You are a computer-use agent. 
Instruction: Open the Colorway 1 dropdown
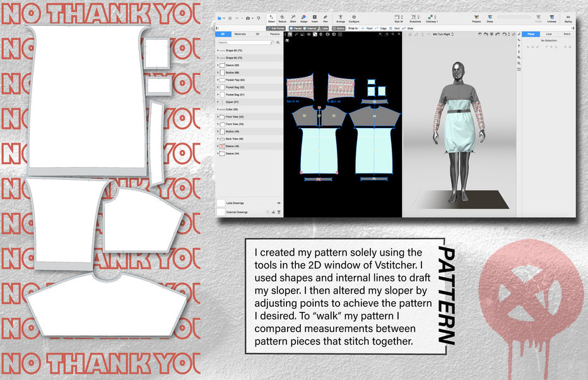click(432, 19)
